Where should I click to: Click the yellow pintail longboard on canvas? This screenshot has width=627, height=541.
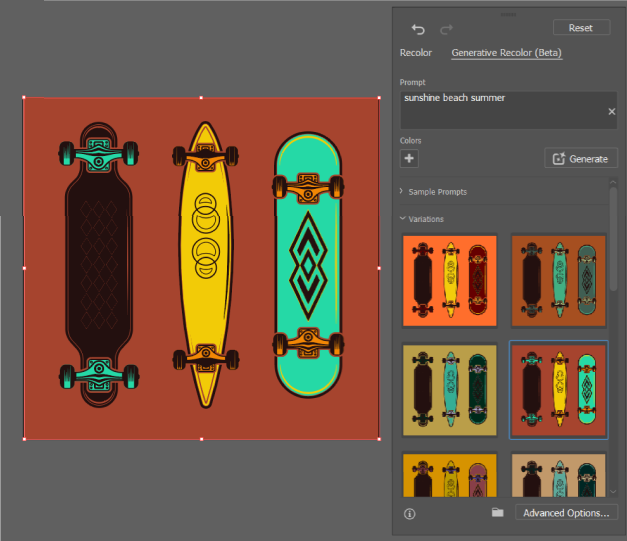point(204,265)
